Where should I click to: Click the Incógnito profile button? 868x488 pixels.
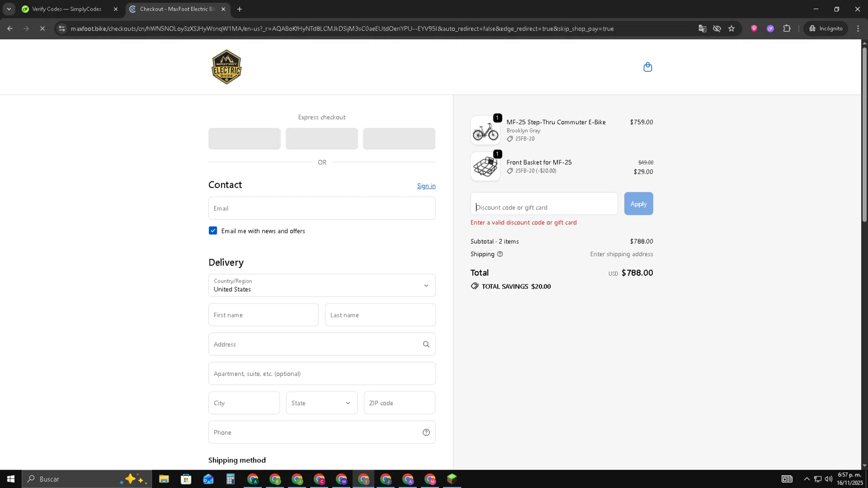coord(826,28)
